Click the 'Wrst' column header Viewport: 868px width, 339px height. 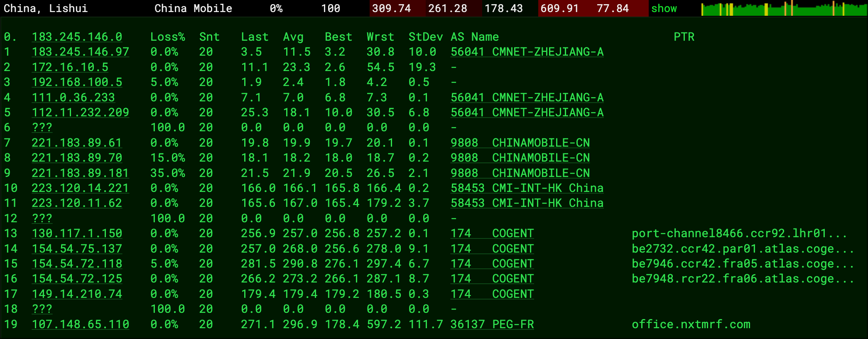380,37
